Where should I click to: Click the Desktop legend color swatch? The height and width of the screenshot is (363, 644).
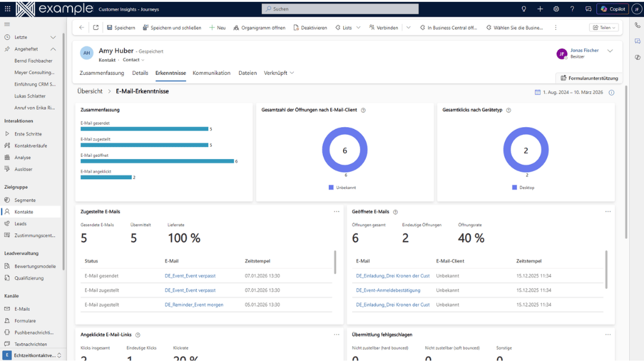point(514,188)
